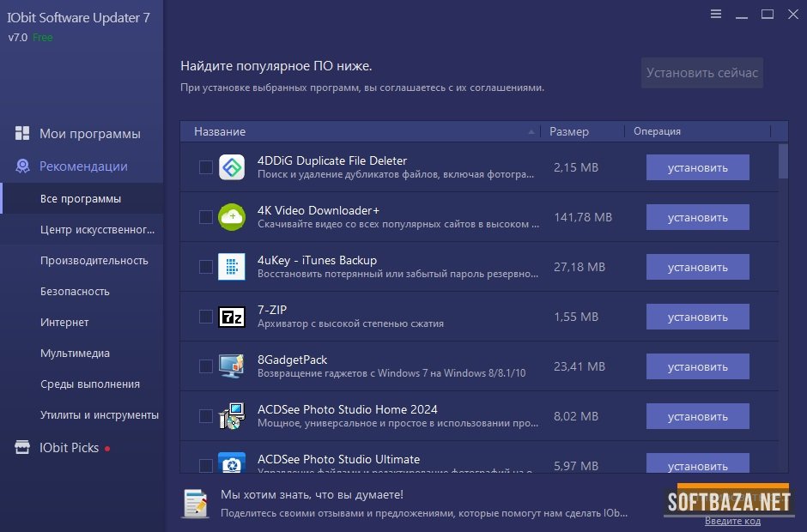The width and height of the screenshot is (807, 532).
Task: Open the hamburger menu in title bar
Action: point(716,14)
